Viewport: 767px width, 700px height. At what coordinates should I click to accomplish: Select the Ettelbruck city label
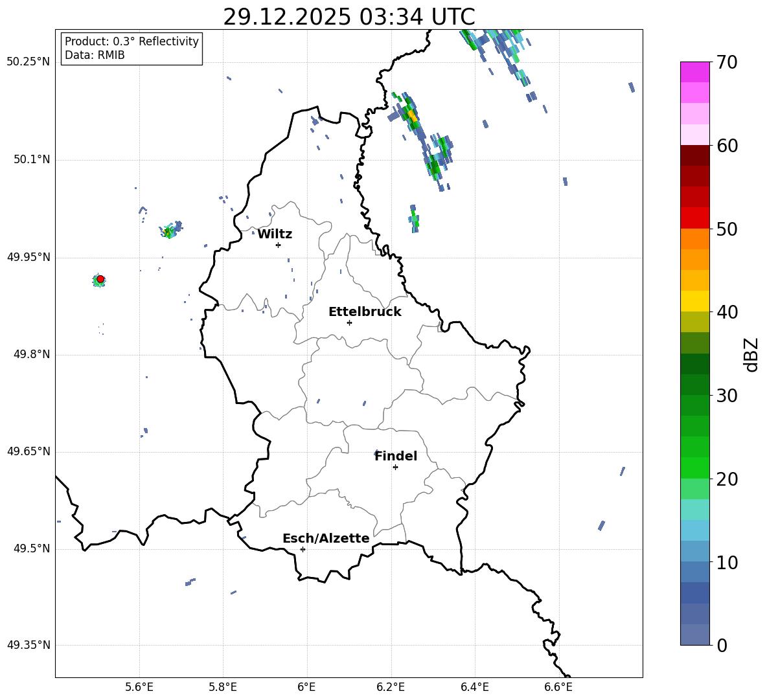(x=365, y=312)
